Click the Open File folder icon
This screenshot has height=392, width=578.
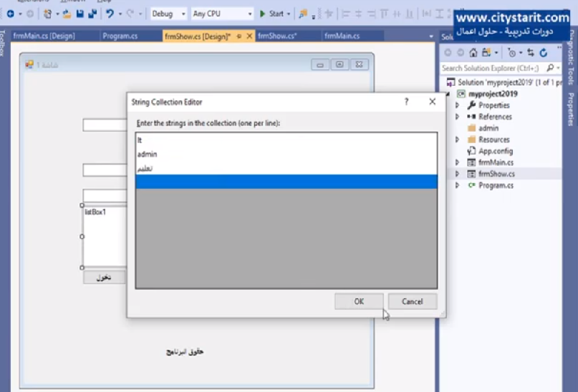tap(67, 14)
